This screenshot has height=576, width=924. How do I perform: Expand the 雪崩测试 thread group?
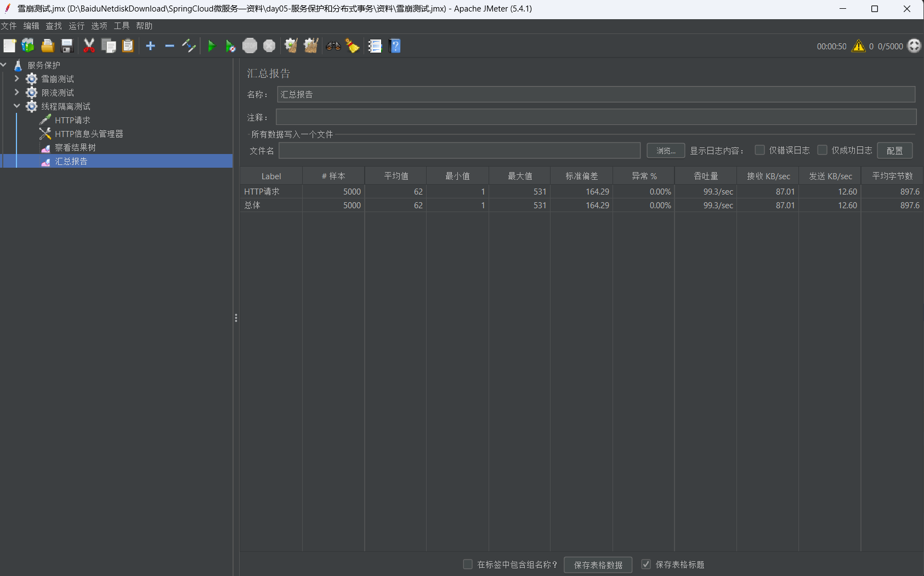pos(16,78)
